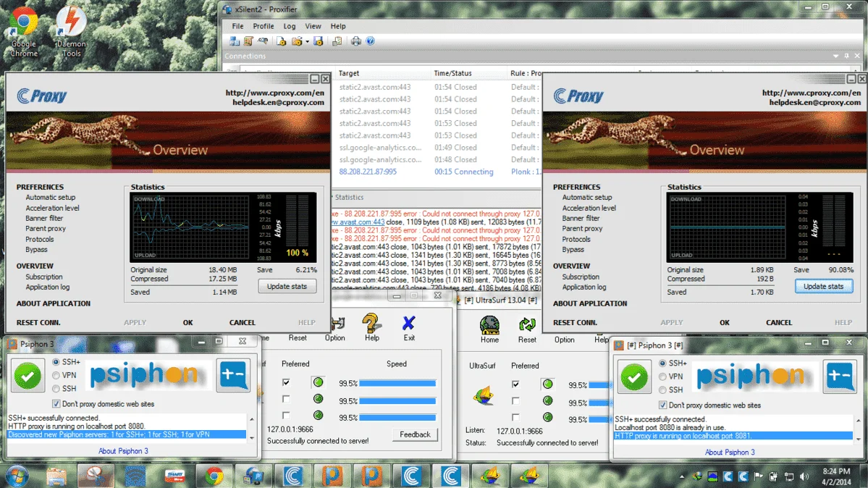
Task: Select SSH mode in [#] Psiphon 3 [#] window
Action: click(x=662, y=390)
